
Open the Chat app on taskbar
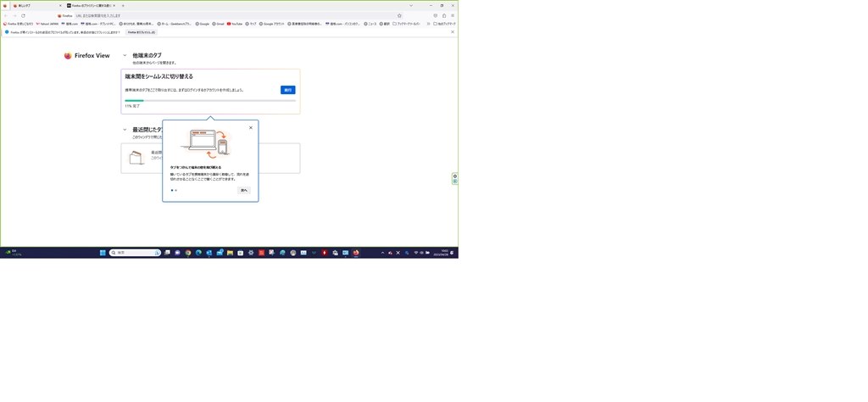click(x=178, y=253)
